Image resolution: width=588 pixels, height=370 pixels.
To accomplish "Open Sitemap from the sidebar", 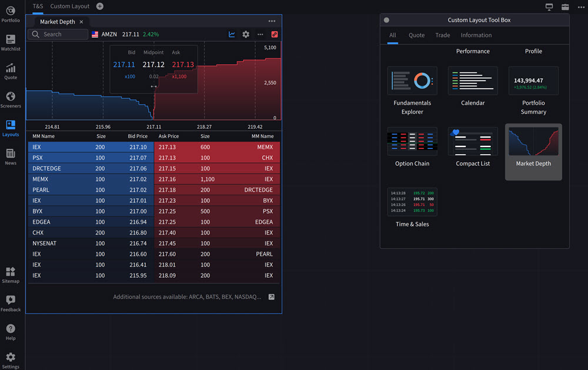I will click(11, 275).
